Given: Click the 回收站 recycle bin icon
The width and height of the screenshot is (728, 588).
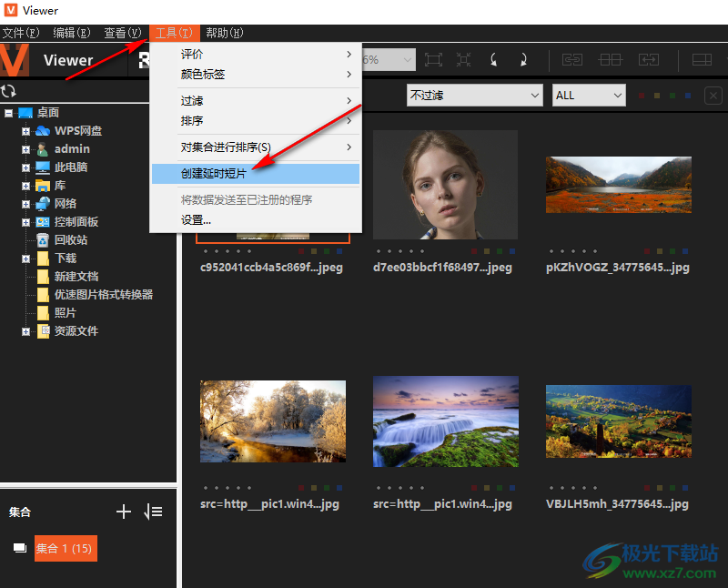Looking at the screenshot, I should pos(43,240).
